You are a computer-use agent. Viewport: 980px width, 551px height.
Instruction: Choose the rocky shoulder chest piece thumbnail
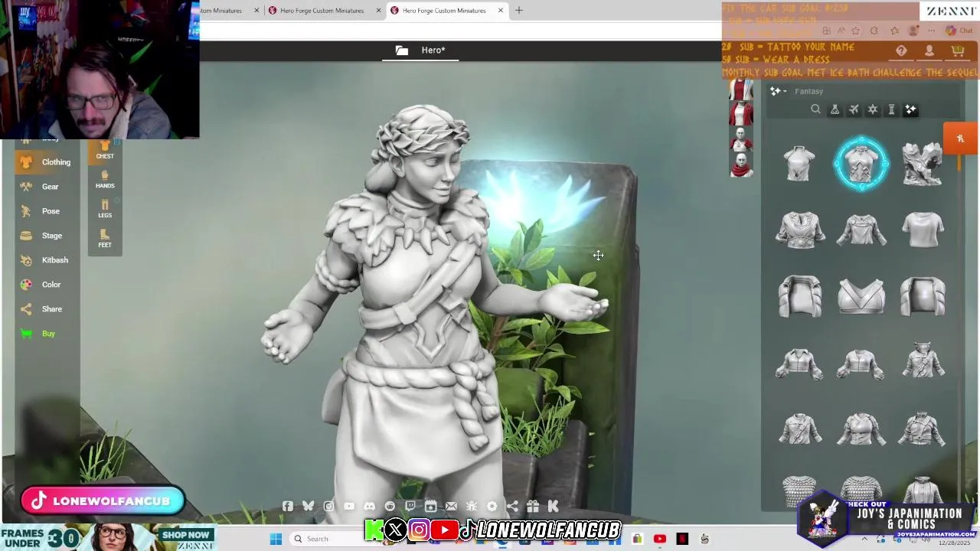pyautogui.click(x=922, y=163)
